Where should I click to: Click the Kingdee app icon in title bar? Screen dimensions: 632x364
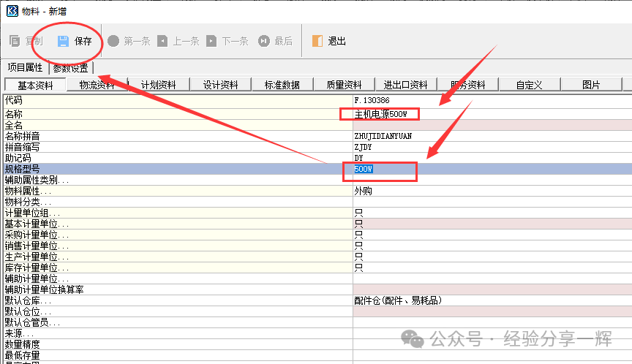tap(12, 11)
